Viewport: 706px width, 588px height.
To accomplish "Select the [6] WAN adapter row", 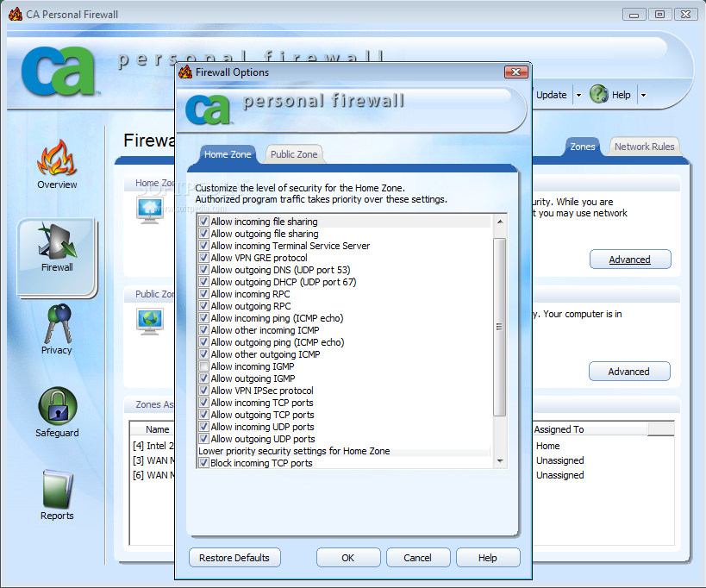I will tap(153, 475).
